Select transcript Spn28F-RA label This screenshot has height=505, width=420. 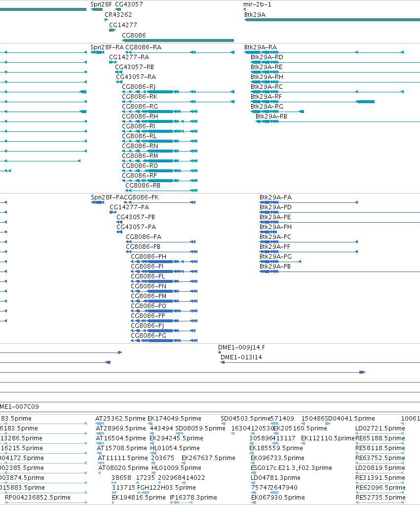pyautogui.click(x=107, y=47)
